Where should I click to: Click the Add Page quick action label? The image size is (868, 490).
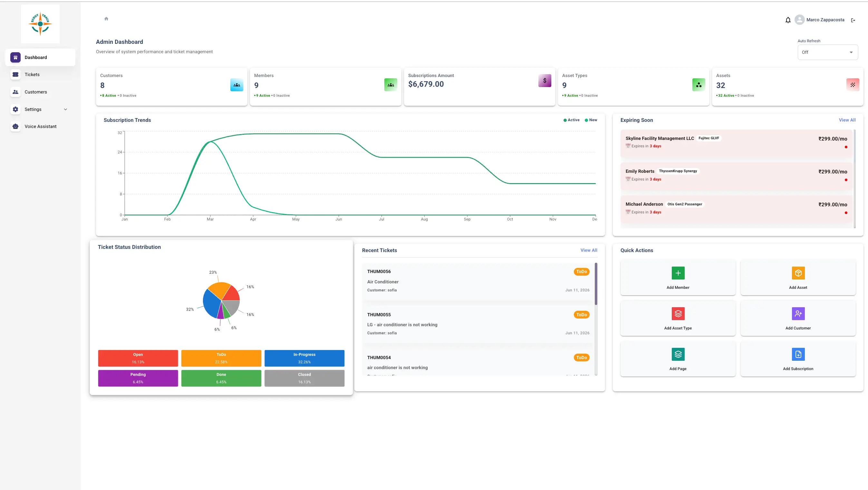point(678,369)
